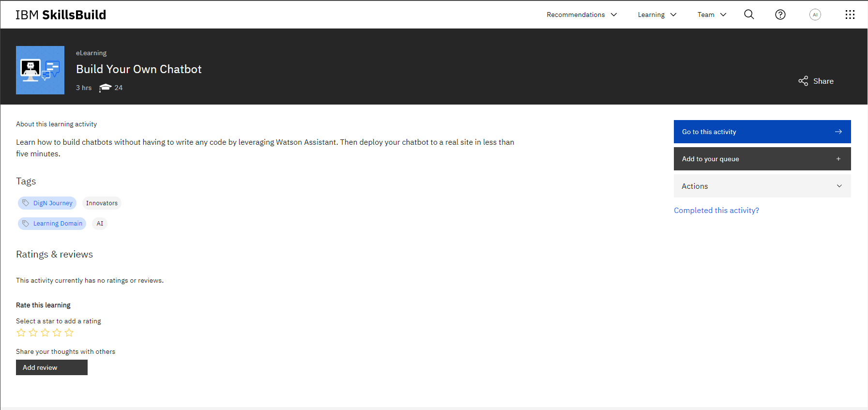Rate the activity four stars
This screenshot has width=868, height=410.
coord(57,333)
